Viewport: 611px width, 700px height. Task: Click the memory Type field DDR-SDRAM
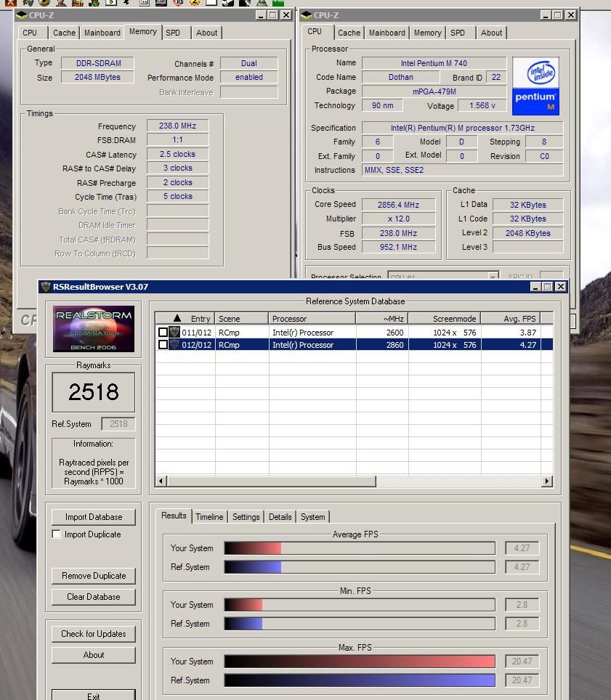(x=98, y=63)
